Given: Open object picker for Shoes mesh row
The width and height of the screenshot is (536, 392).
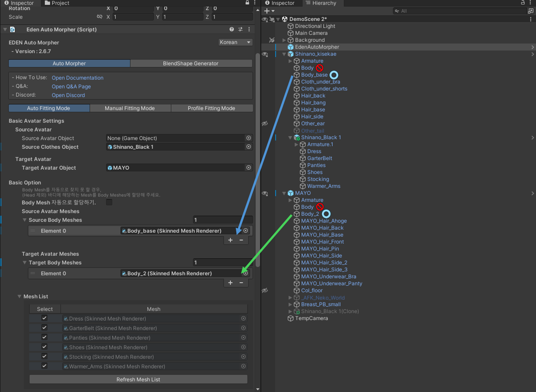Looking at the screenshot, I should (243, 347).
